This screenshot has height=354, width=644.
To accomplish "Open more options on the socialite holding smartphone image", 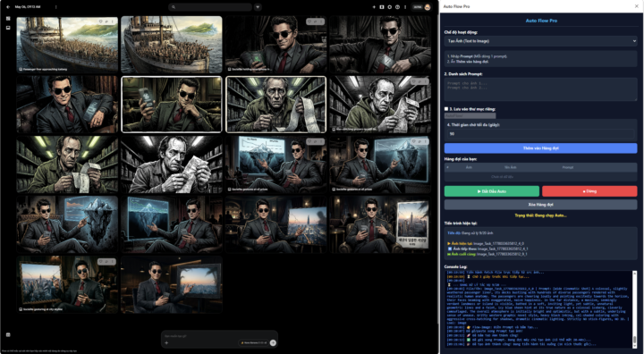I will [x=321, y=21].
